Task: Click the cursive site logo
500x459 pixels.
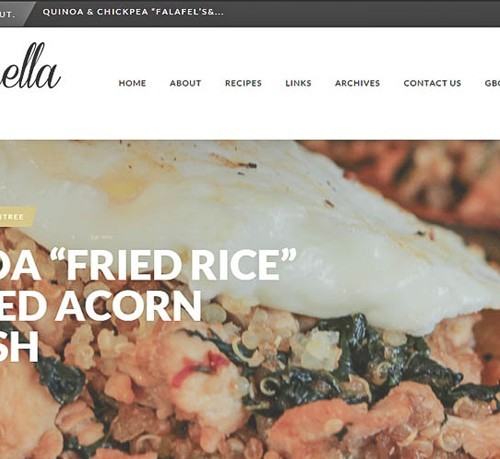Action: (30, 68)
